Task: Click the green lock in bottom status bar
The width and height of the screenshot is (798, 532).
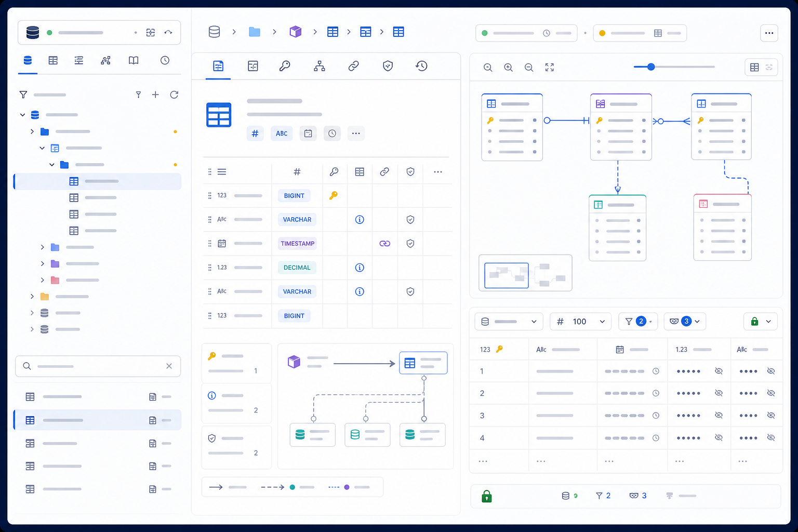Action: (x=487, y=496)
